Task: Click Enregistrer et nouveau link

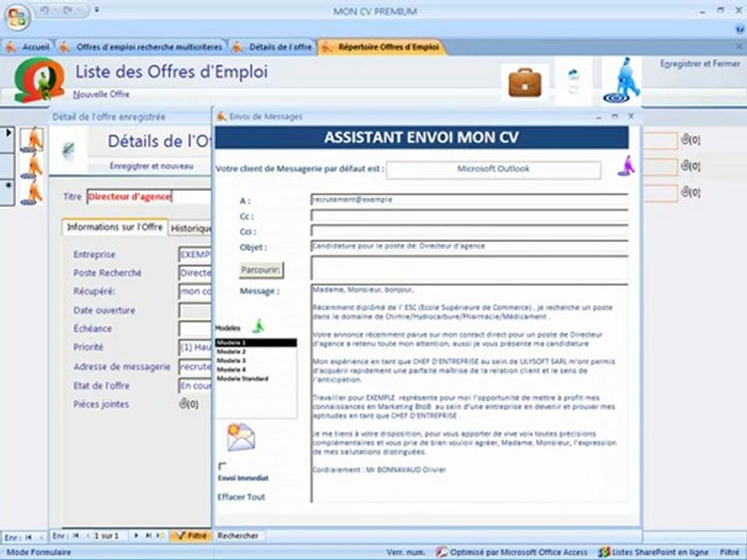Action: [x=152, y=166]
